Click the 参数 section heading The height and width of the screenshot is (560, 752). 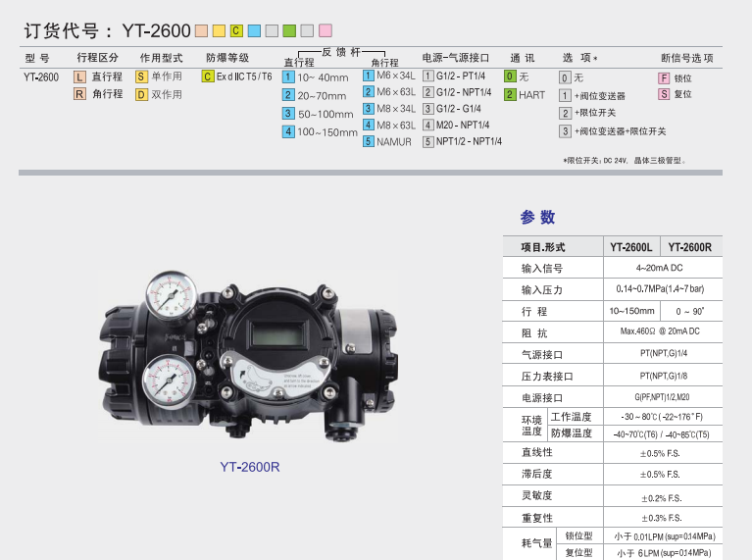tap(537, 218)
